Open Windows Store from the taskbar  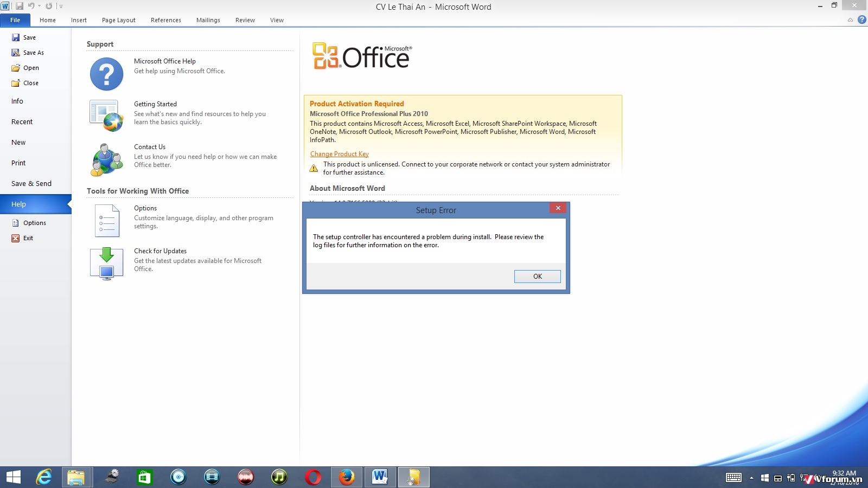click(144, 477)
